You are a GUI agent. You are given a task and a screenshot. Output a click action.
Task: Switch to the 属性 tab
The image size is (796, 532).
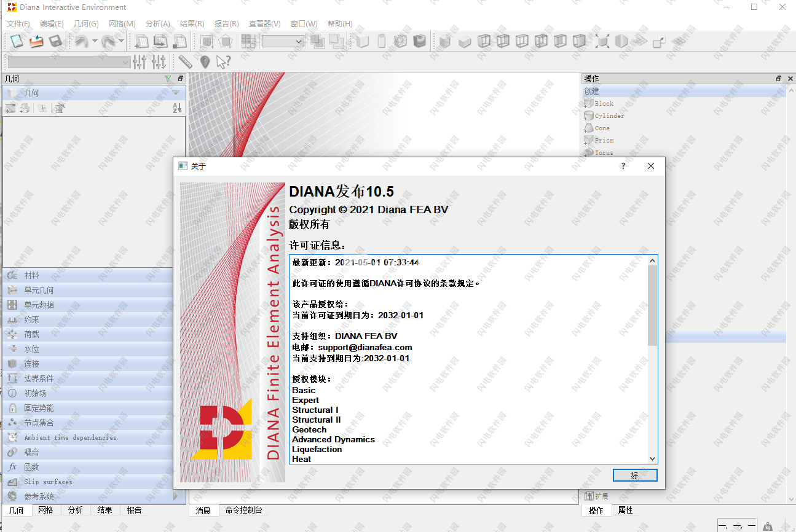click(x=625, y=510)
